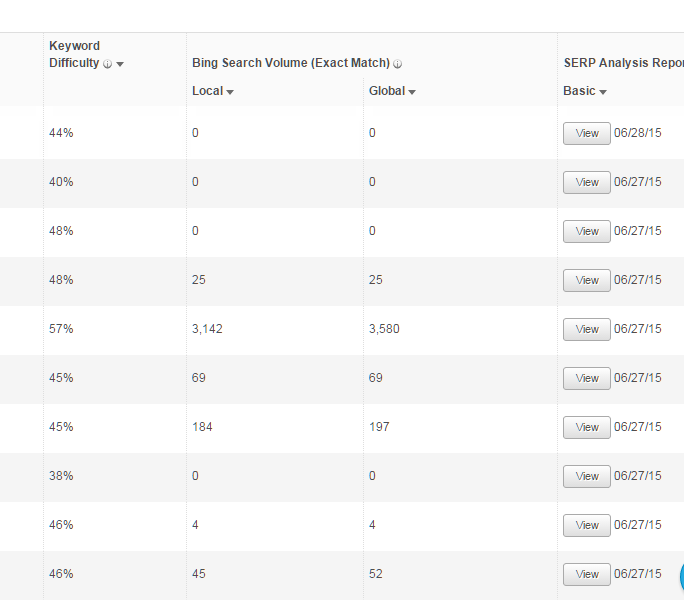Open View report for 44% row

(x=587, y=133)
